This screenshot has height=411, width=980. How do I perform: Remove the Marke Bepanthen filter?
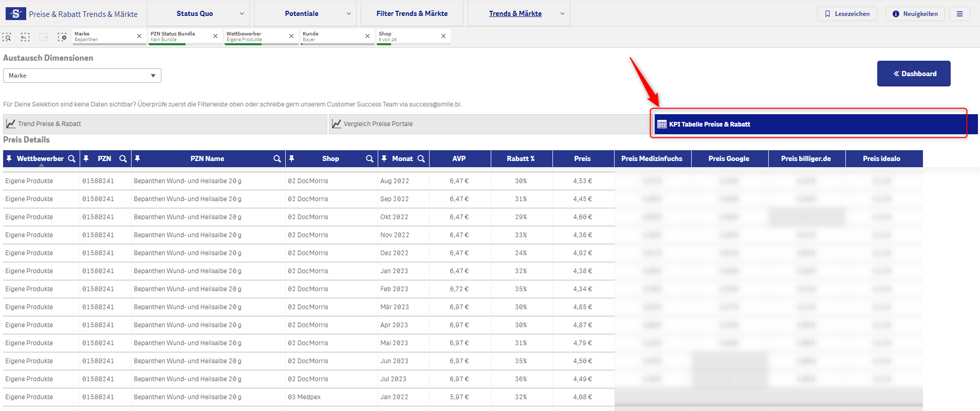tap(139, 36)
